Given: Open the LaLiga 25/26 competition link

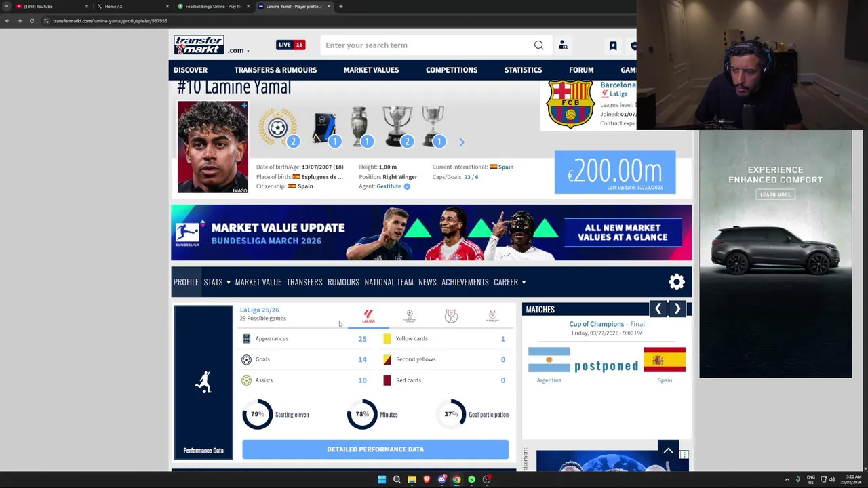Looking at the screenshot, I should 259,310.
